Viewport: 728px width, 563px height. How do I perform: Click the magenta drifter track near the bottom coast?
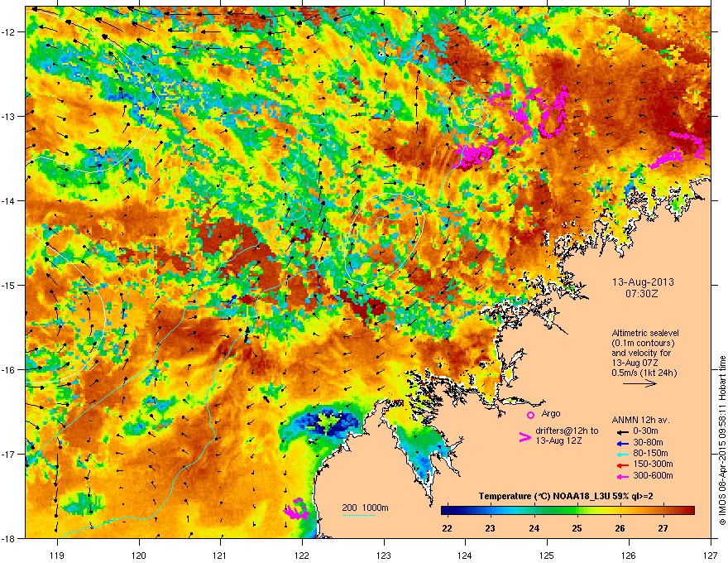click(296, 509)
